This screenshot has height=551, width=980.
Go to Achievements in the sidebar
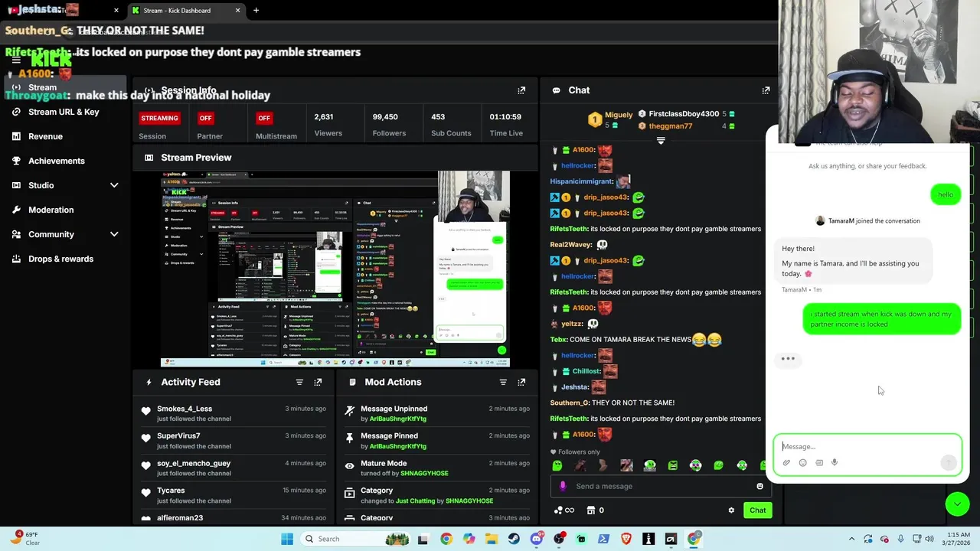pos(56,161)
